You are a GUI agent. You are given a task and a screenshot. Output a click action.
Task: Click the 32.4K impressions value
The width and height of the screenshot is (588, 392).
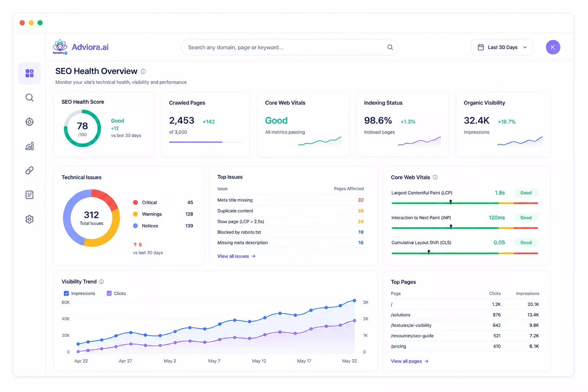coord(477,121)
